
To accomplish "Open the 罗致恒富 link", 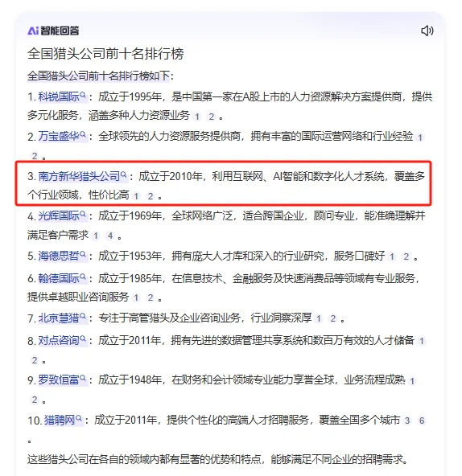I will click(59, 380).
